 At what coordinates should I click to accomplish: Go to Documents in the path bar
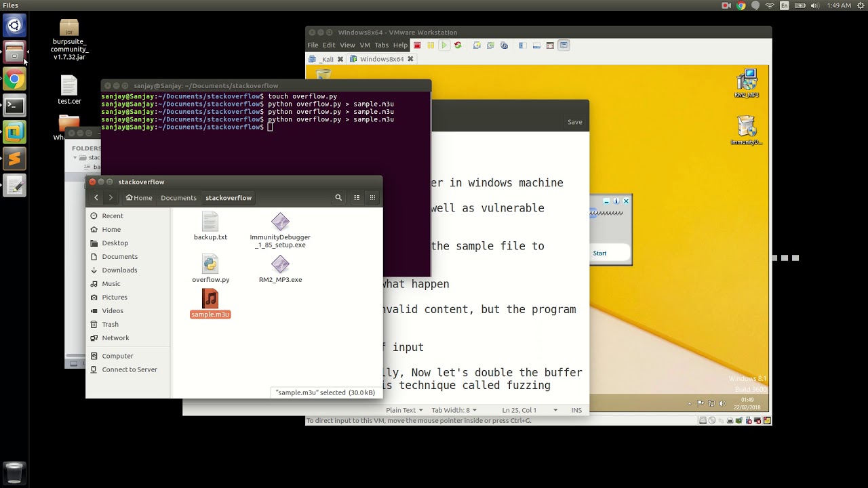click(178, 198)
